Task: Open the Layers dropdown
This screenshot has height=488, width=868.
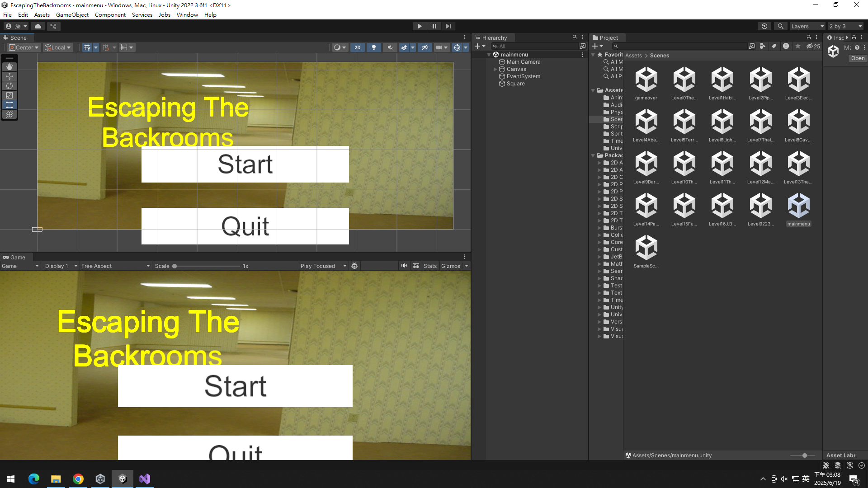Action: point(807,26)
